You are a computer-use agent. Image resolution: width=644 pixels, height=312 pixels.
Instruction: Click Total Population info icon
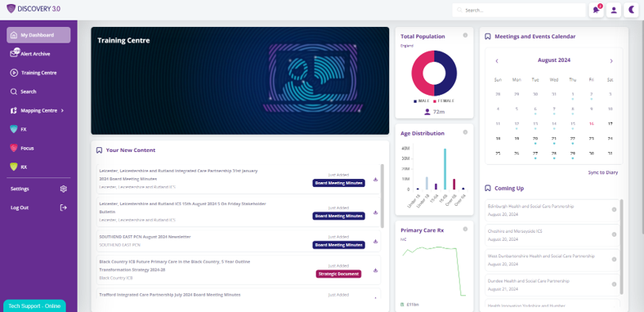465,35
